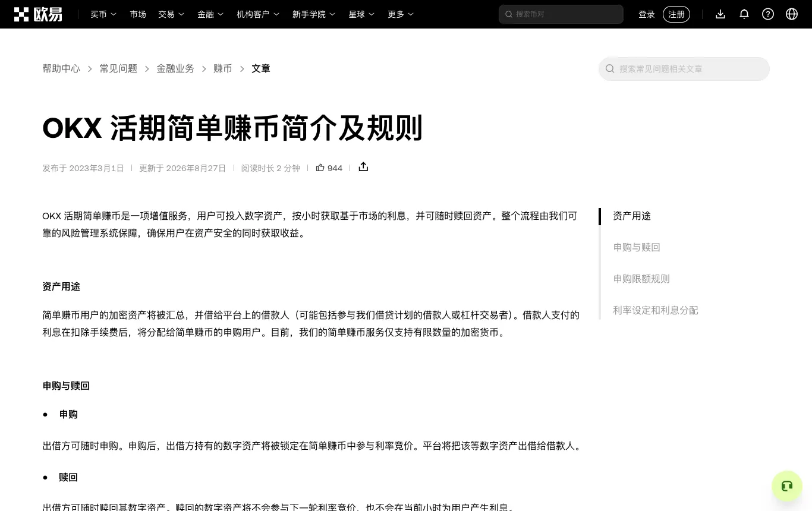Jump to 资产用途 in table of contents

(632, 216)
